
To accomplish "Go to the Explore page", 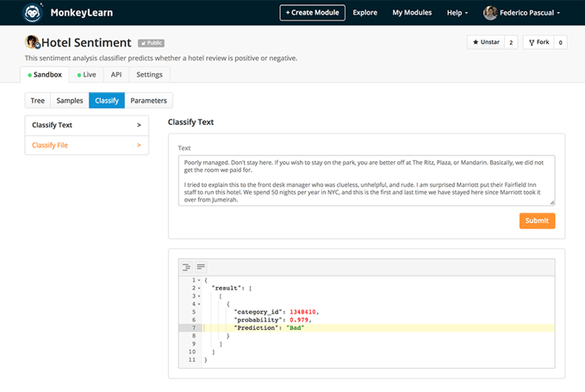I will (x=365, y=13).
